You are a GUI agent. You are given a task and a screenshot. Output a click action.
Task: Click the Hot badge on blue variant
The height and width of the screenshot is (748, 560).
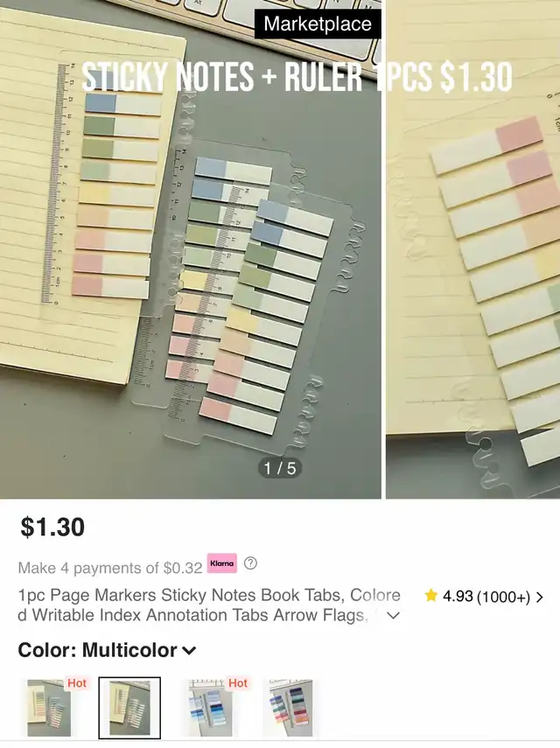(237, 683)
